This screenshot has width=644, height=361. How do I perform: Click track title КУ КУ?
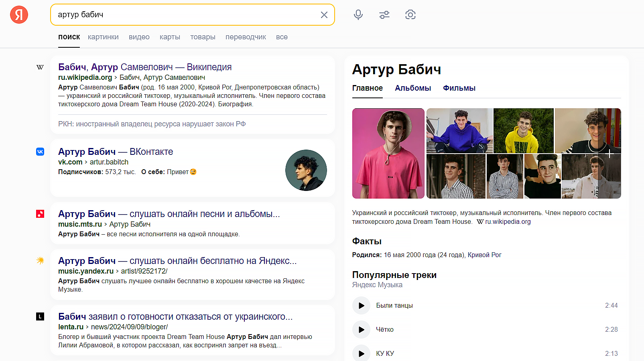point(385,353)
